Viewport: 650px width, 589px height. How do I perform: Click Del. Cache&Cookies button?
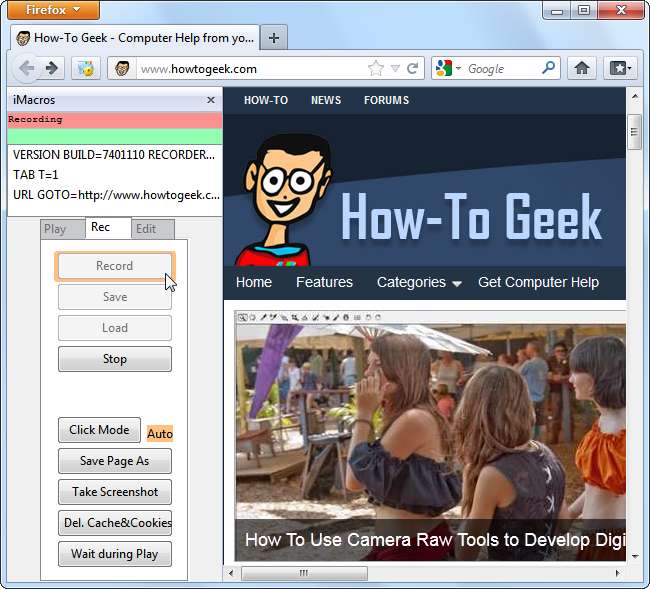point(114,523)
